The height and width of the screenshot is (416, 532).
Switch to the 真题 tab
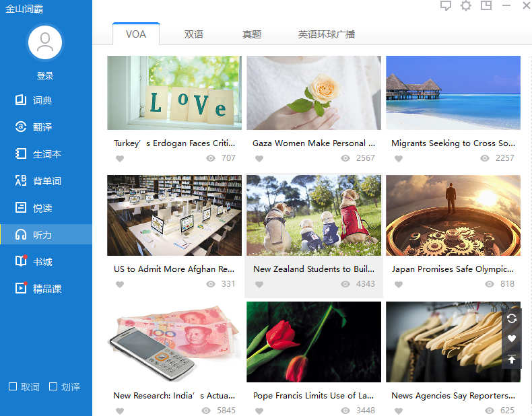point(252,34)
